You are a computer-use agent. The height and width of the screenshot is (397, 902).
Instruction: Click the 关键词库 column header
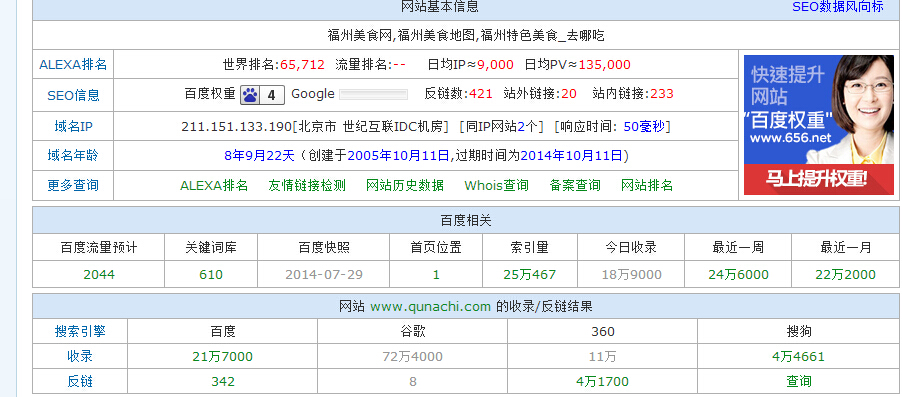(x=211, y=247)
